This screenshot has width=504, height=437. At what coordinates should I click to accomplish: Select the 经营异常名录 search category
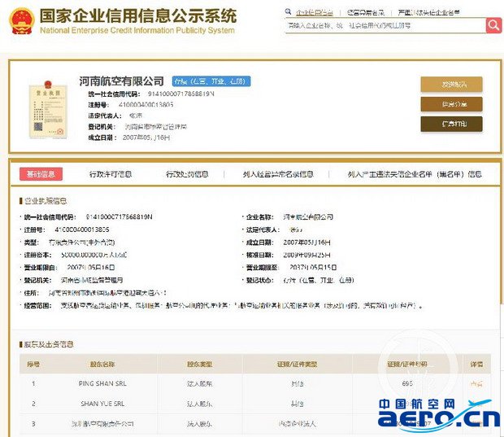click(x=366, y=12)
